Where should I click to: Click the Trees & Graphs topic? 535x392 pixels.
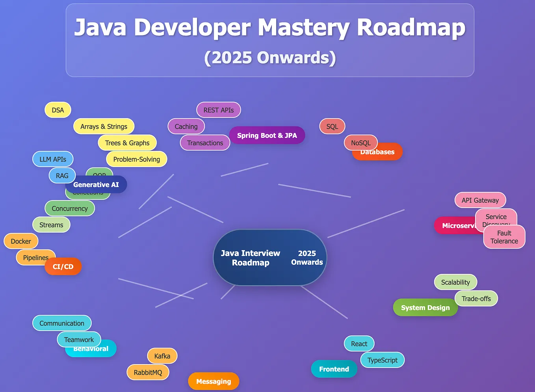pyautogui.click(x=127, y=143)
